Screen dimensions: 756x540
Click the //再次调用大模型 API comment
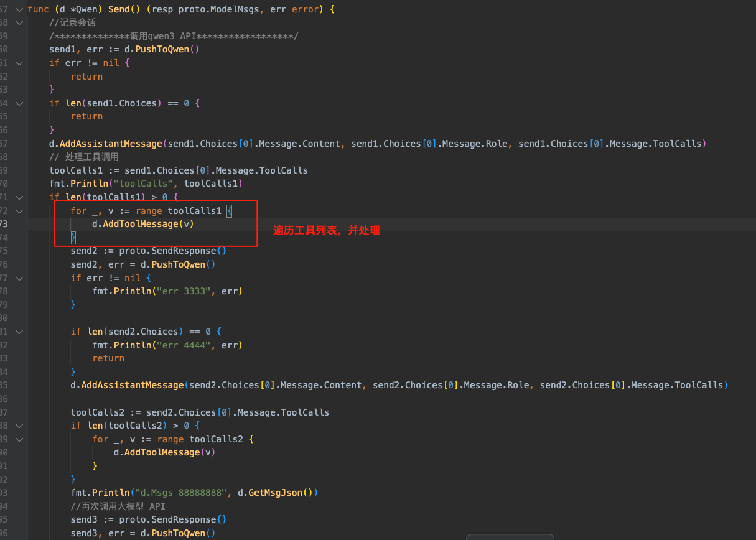118,506
